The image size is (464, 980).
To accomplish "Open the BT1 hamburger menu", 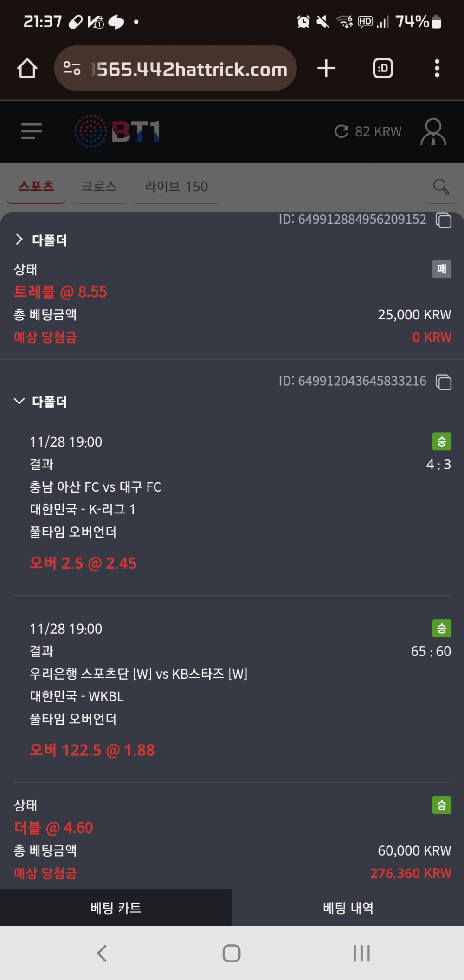I will pos(32,131).
